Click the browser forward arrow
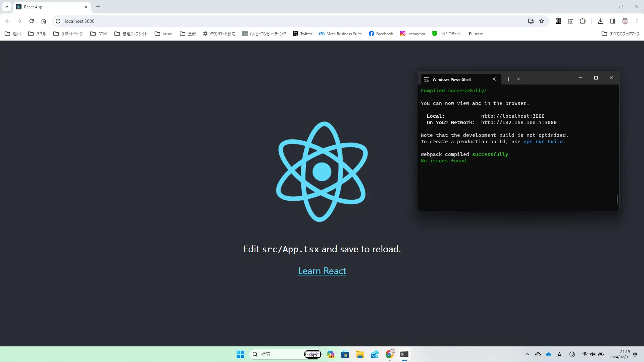The height and width of the screenshot is (362, 644). pyautogui.click(x=19, y=21)
